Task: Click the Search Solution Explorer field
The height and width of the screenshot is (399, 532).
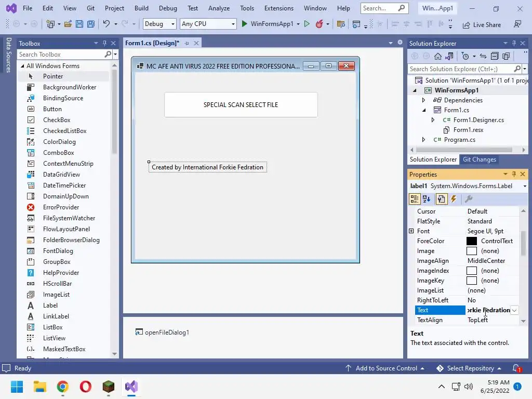Action: [x=461, y=69]
